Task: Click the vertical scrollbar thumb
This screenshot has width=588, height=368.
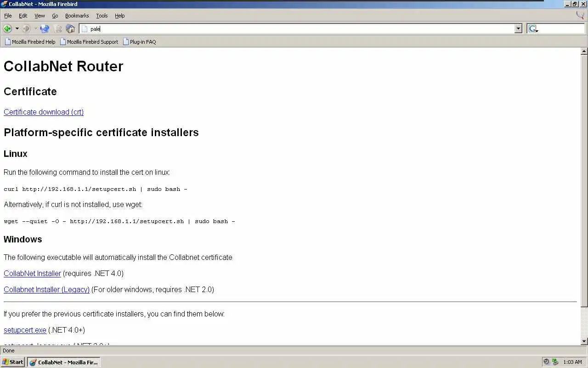Action: click(x=584, y=181)
